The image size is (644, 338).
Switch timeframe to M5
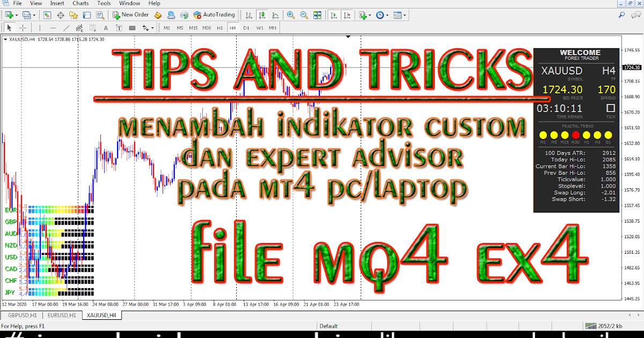pyautogui.click(x=180, y=28)
